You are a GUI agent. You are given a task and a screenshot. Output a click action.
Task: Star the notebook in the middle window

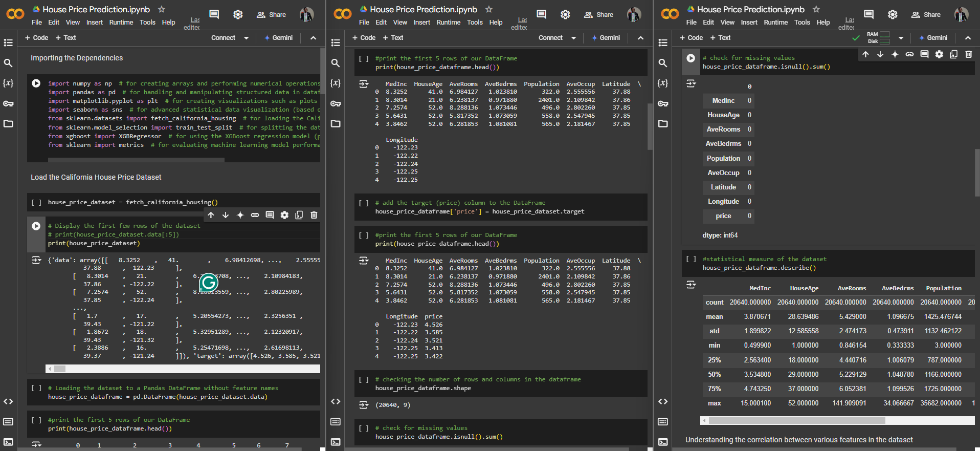tap(489, 9)
